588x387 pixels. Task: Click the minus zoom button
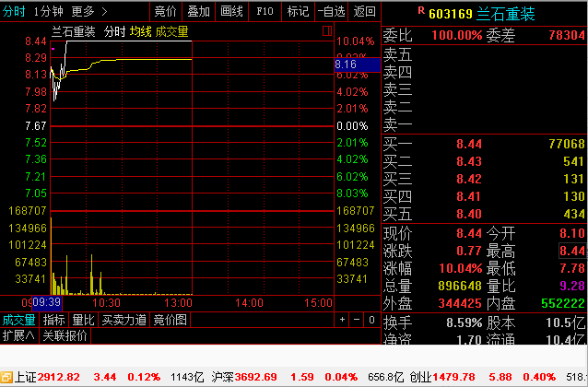(x=357, y=320)
